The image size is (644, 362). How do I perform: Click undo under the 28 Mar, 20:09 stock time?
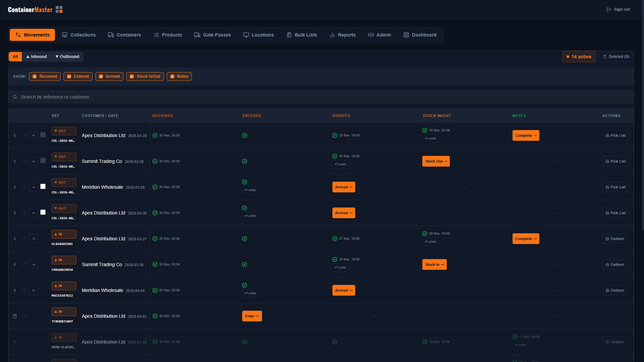[x=430, y=138]
